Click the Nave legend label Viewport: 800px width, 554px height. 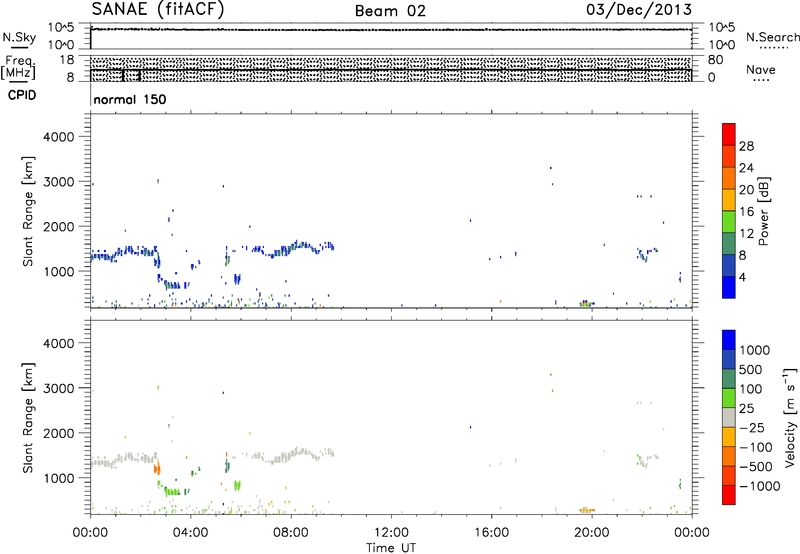(x=761, y=70)
